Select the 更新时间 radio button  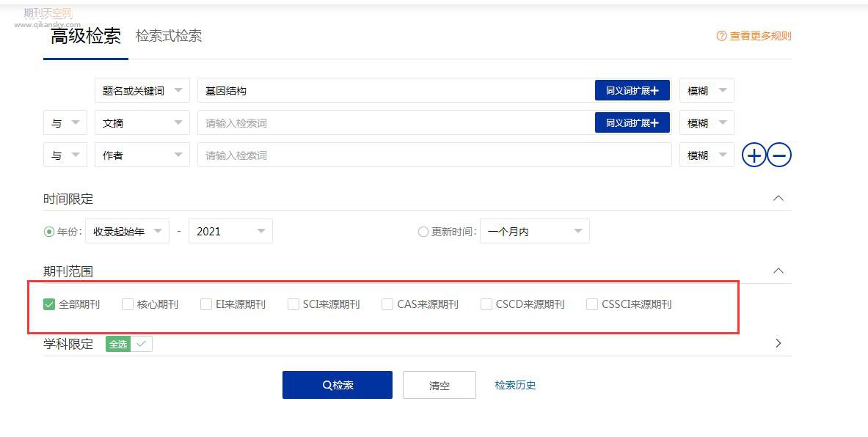coord(423,232)
